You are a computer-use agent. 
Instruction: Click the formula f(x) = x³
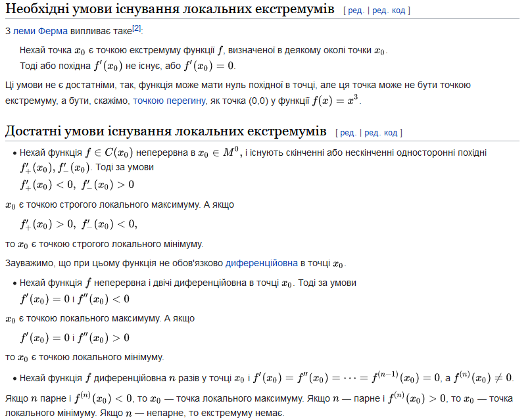tap(335, 101)
